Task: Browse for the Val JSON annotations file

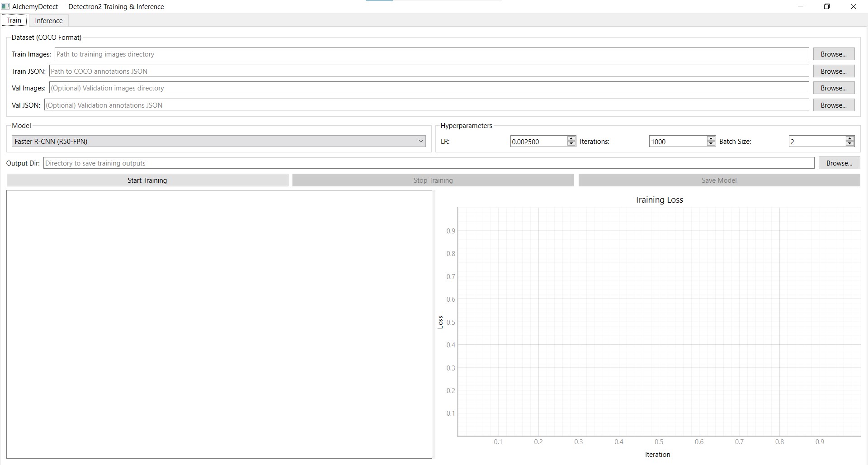Action: (x=833, y=105)
